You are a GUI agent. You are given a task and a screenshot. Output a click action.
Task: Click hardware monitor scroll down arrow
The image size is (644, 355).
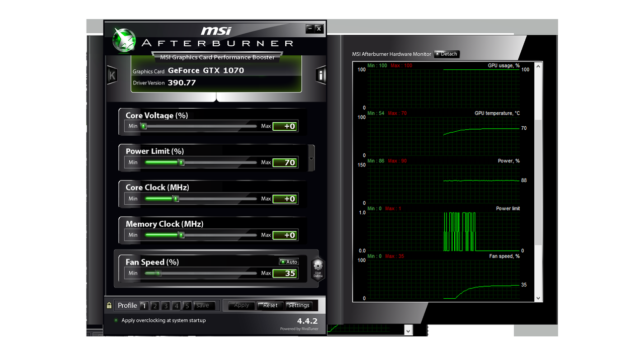pos(539,298)
